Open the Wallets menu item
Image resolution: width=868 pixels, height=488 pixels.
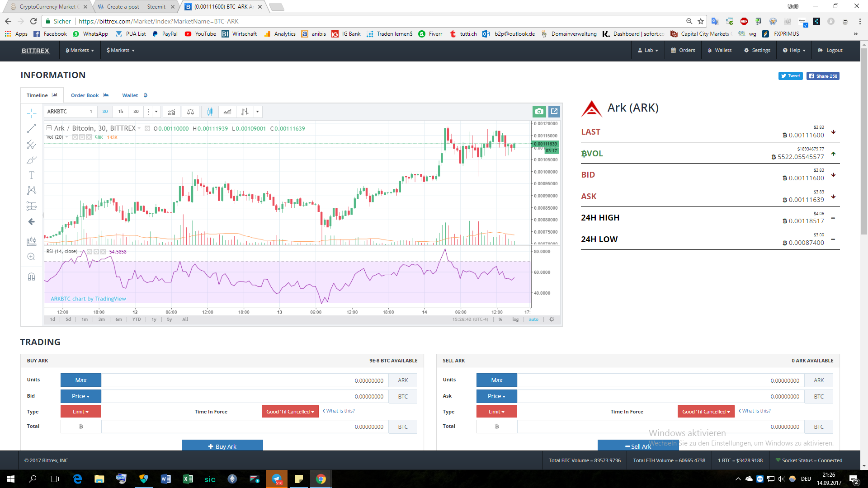pyautogui.click(x=719, y=50)
